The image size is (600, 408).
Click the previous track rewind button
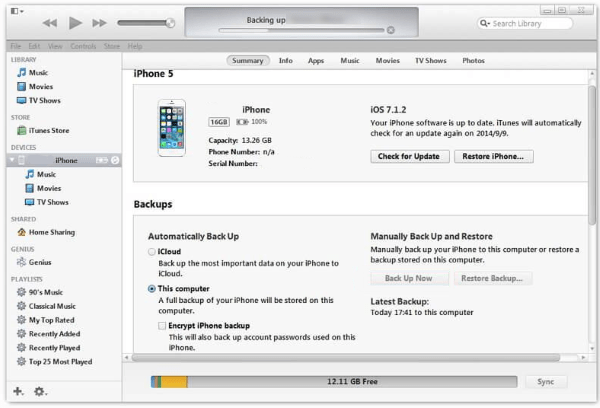(50, 23)
